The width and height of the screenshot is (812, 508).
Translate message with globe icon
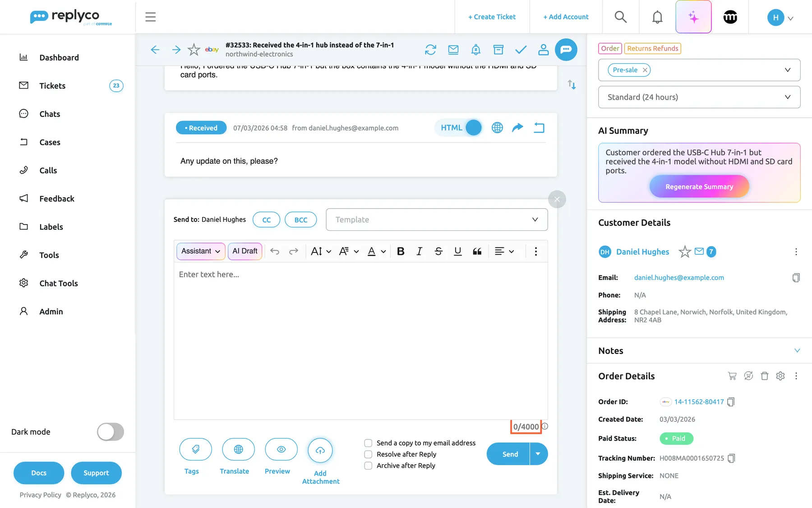(497, 128)
